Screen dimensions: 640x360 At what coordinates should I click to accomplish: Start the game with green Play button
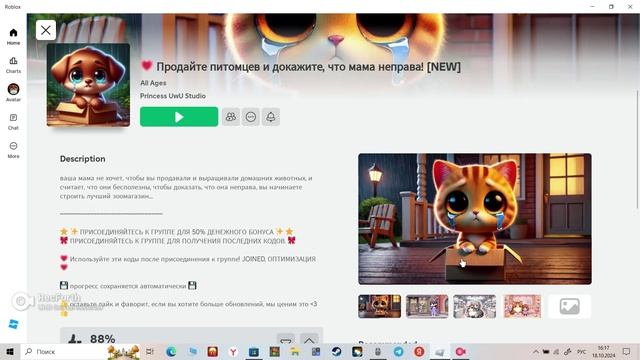[179, 117]
